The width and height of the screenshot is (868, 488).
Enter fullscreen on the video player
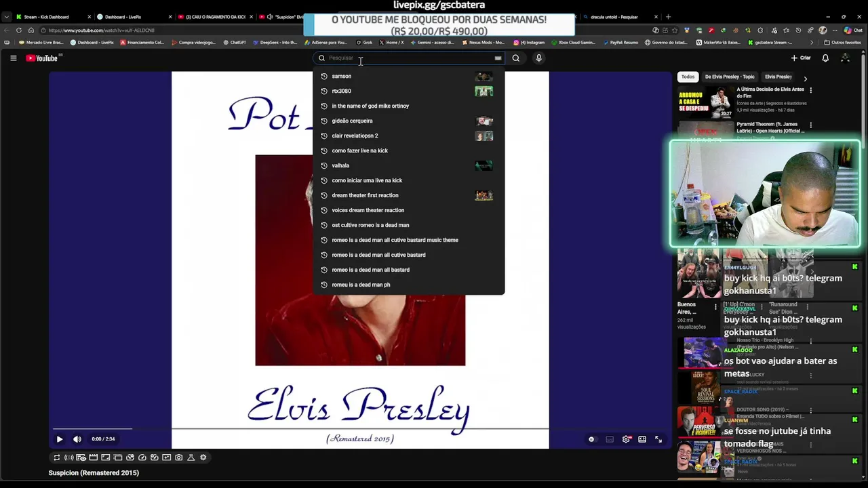(x=658, y=439)
